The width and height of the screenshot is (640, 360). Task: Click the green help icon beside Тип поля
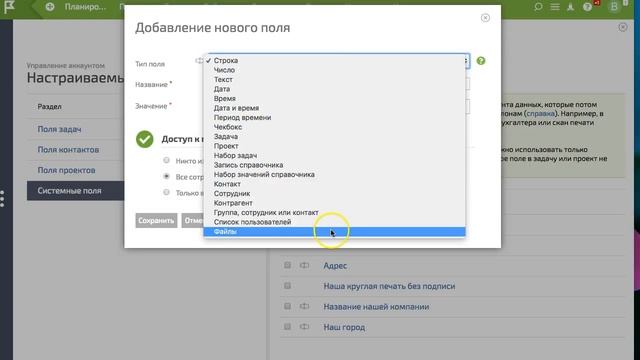481,61
